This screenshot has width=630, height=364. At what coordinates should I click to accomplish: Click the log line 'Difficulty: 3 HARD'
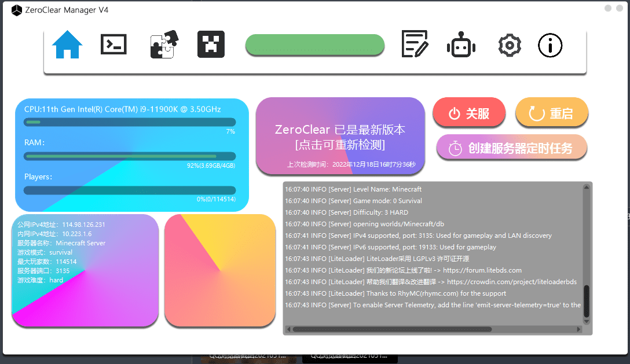tap(346, 212)
